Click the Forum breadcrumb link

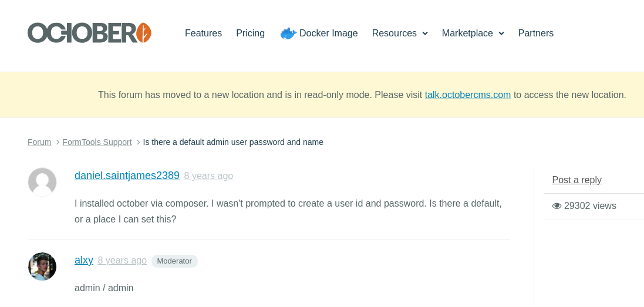pyautogui.click(x=39, y=142)
